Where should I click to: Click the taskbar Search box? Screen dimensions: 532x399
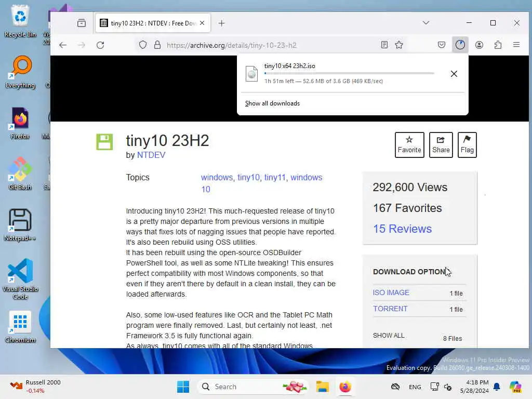(x=253, y=387)
